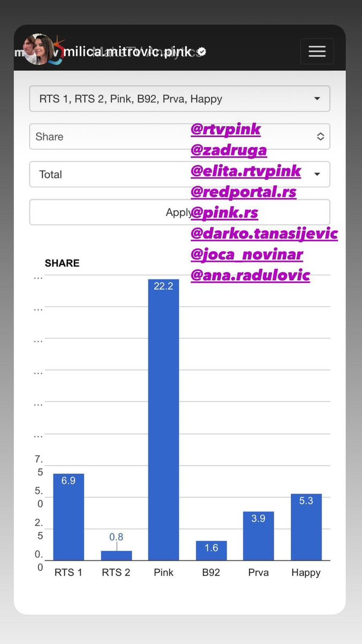Open the @rtvpink mention link
362x644 pixels.
tap(225, 129)
